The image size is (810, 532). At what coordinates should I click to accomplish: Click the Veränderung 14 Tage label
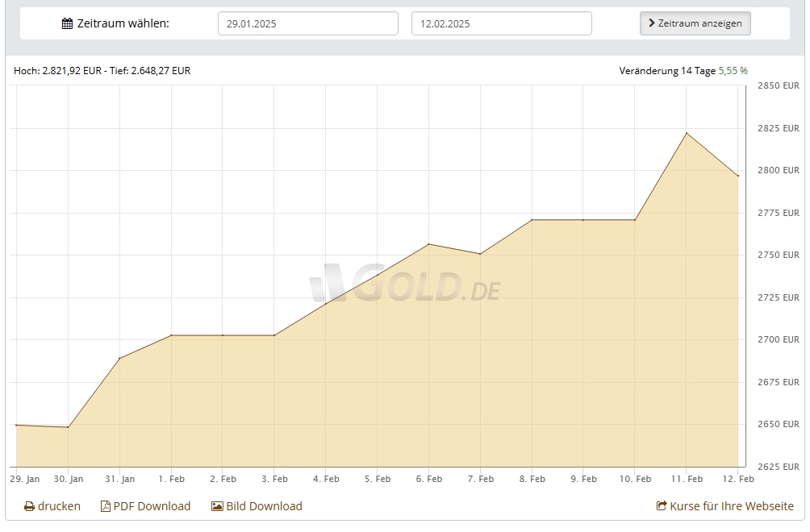(x=667, y=71)
